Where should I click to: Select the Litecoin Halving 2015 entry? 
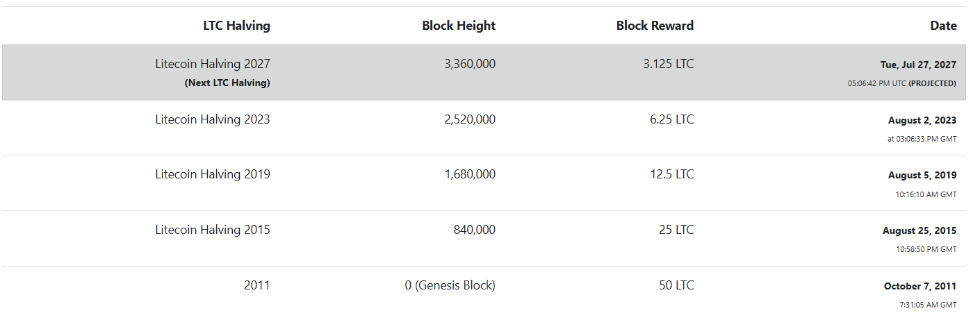click(x=213, y=230)
